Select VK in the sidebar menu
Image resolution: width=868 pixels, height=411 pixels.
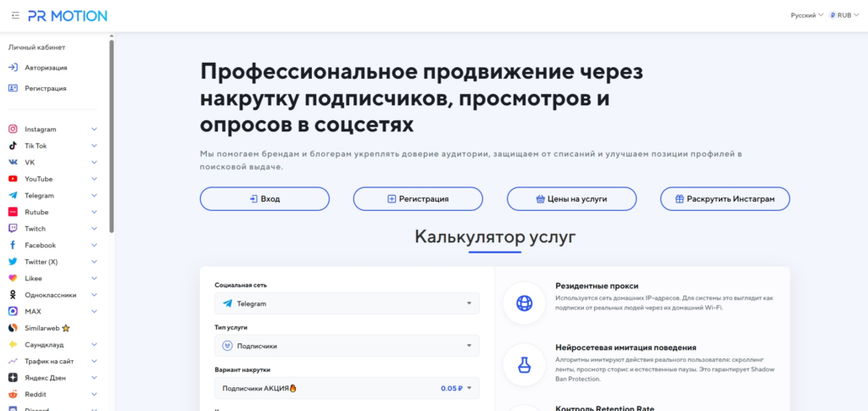[30, 163]
